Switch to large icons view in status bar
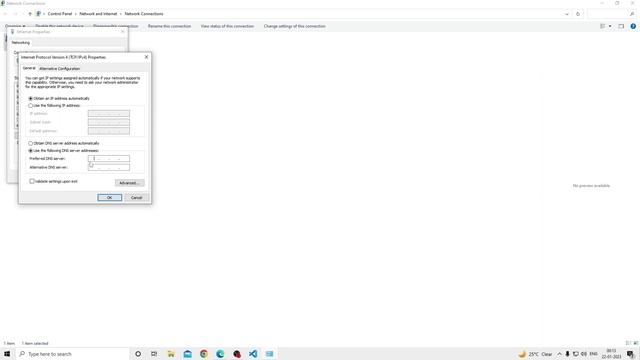The image size is (640, 360). 636,343
